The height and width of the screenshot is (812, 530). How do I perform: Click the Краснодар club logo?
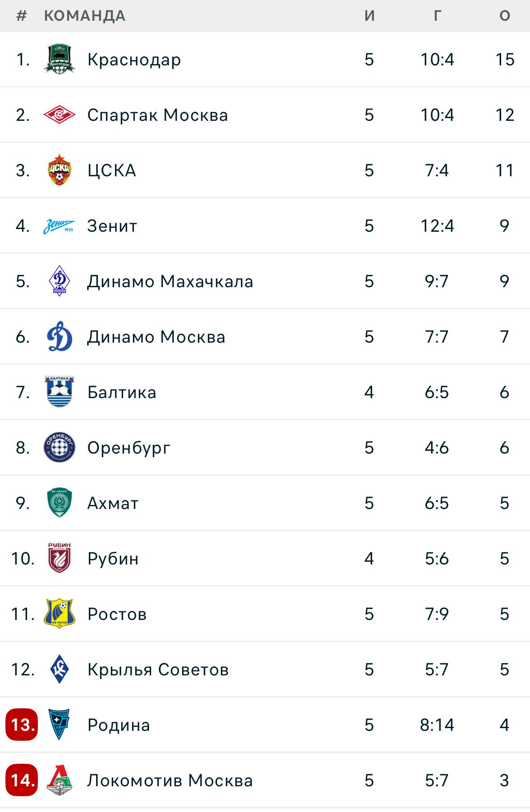[59, 59]
